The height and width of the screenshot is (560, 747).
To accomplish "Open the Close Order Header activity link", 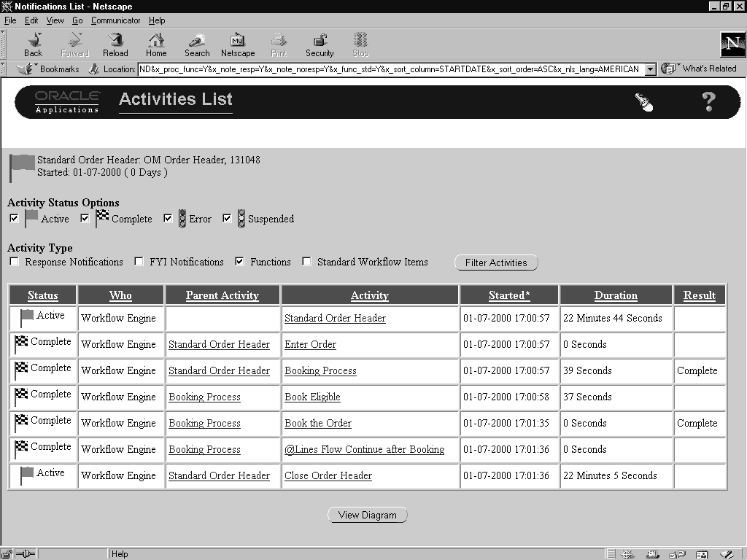I will 328,475.
